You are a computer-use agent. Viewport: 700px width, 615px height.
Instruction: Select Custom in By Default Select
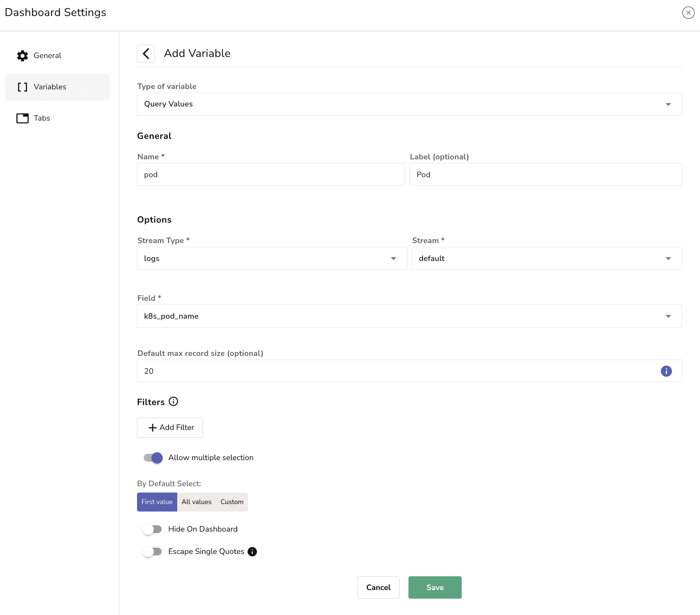click(x=232, y=502)
